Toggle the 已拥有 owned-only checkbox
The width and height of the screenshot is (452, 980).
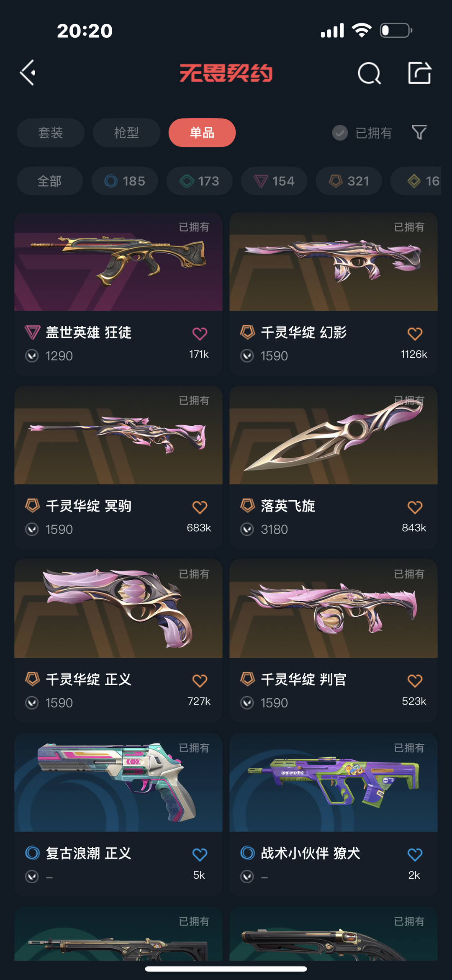[340, 133]
